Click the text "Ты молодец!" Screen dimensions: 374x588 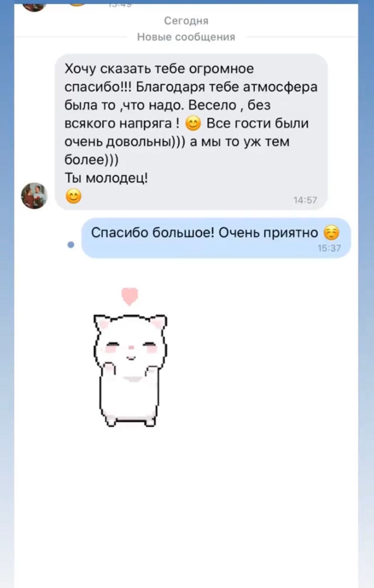[x=106, y=178]
